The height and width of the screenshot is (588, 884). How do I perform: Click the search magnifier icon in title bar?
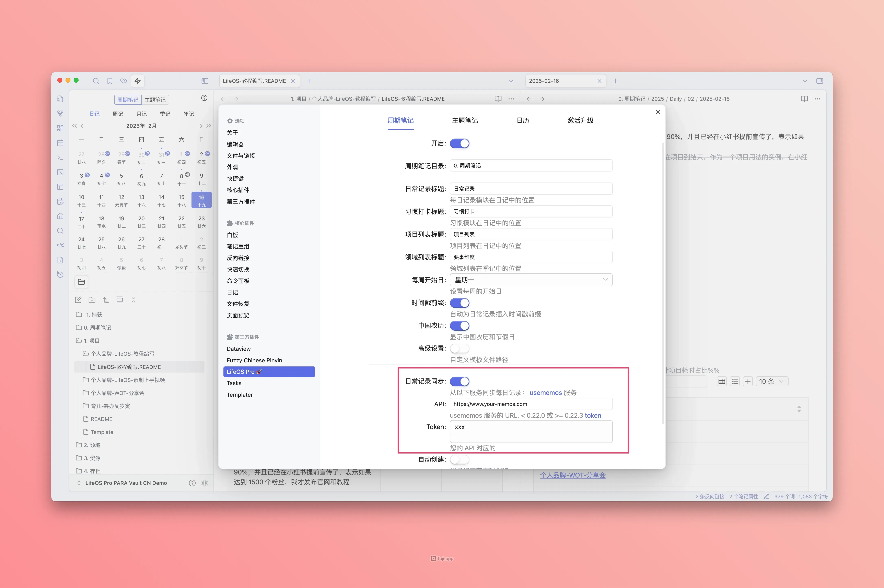[96, 81]
